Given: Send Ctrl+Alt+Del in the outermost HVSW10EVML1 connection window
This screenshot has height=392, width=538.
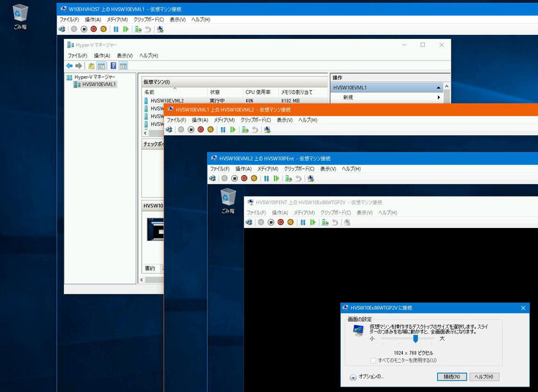Looking at the screenshot, I should pos(62,29).
